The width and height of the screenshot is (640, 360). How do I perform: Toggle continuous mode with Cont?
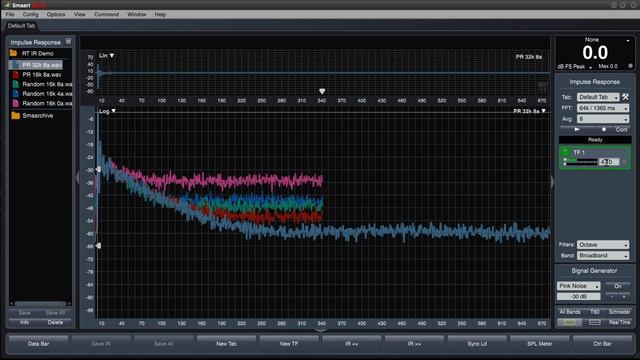coord(621,129)
